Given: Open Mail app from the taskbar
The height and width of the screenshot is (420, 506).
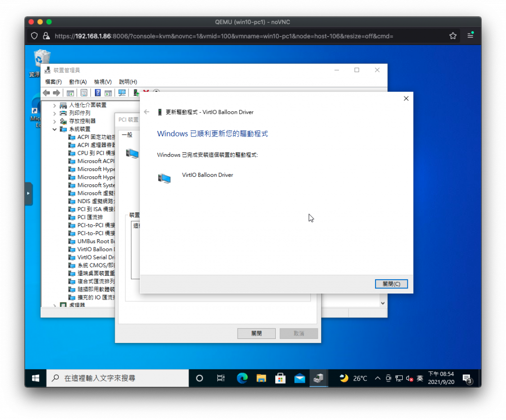Looking at the screenshot, I should pos(299,378).
